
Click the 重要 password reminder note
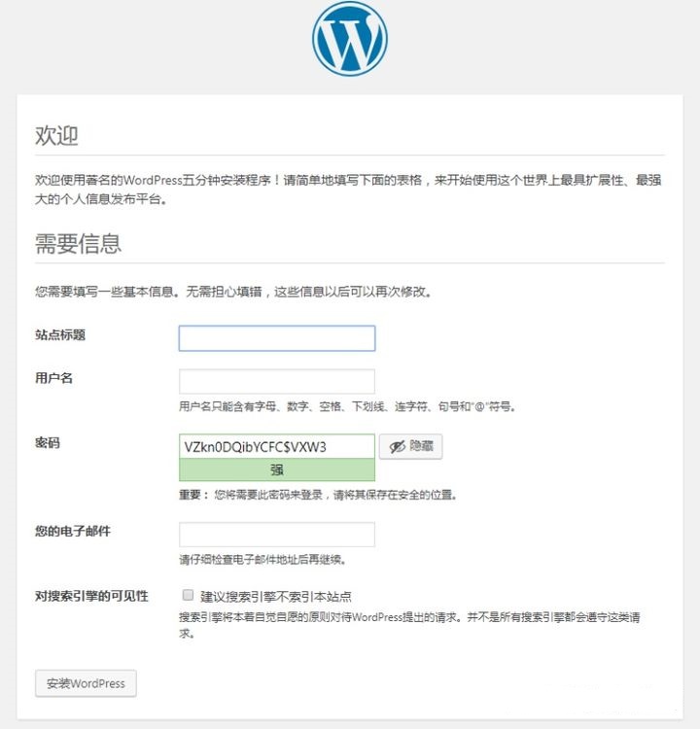coord(318,495)
